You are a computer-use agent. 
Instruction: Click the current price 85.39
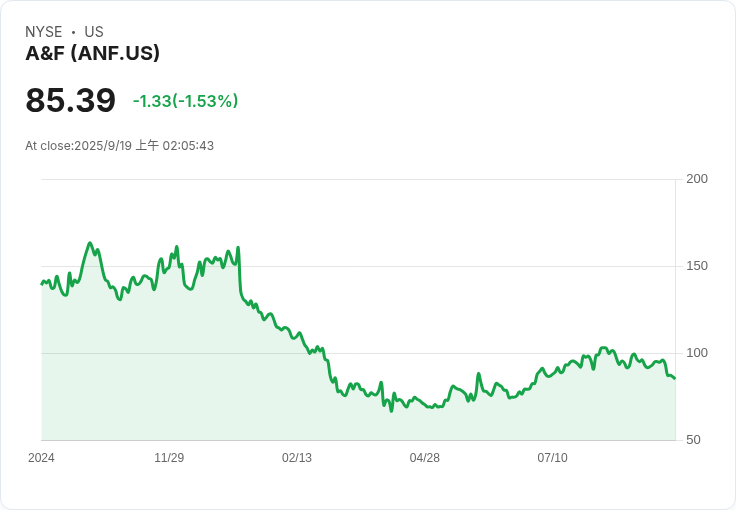coord(70,101)
